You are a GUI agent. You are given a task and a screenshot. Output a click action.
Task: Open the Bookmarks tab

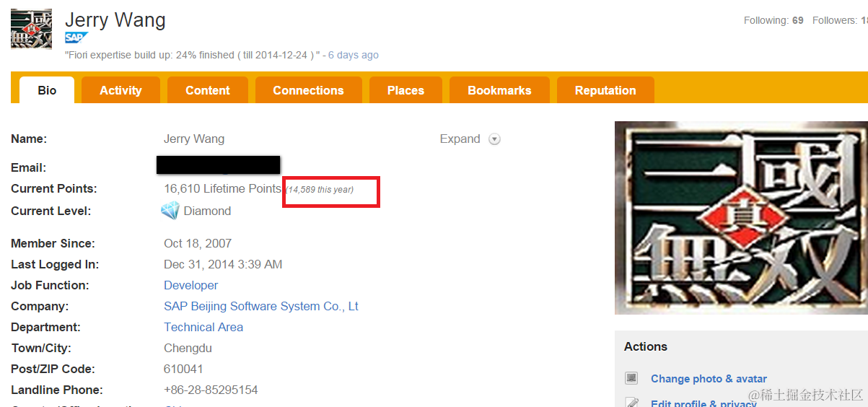point(499,90)
